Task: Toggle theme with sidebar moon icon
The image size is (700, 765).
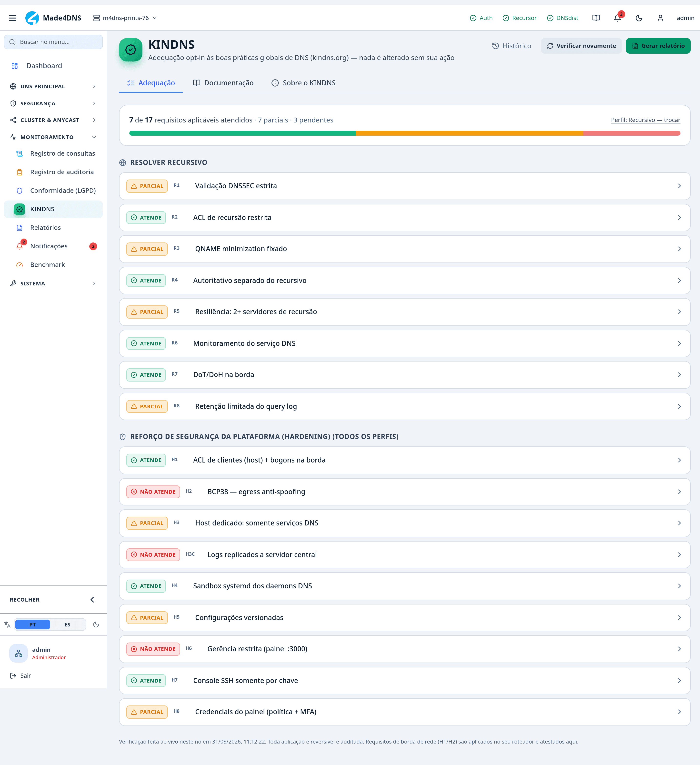Action: point(96,624)
